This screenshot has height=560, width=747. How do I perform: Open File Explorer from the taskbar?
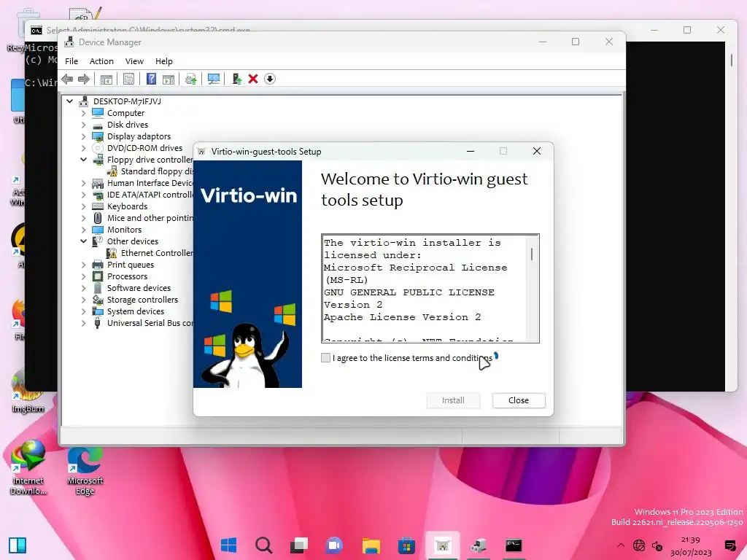click(x=371, y=545)
